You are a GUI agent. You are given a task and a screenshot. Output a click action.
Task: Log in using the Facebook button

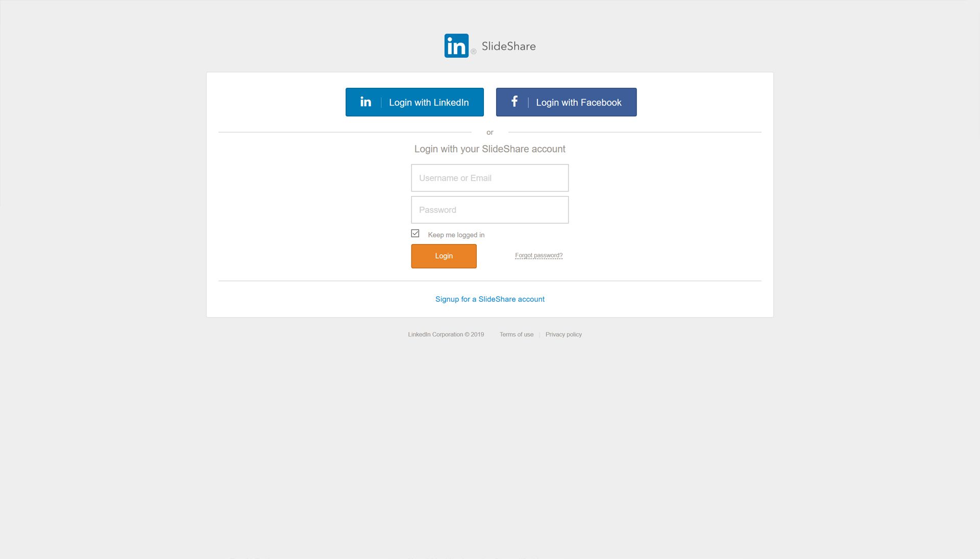tap(566, 102)
